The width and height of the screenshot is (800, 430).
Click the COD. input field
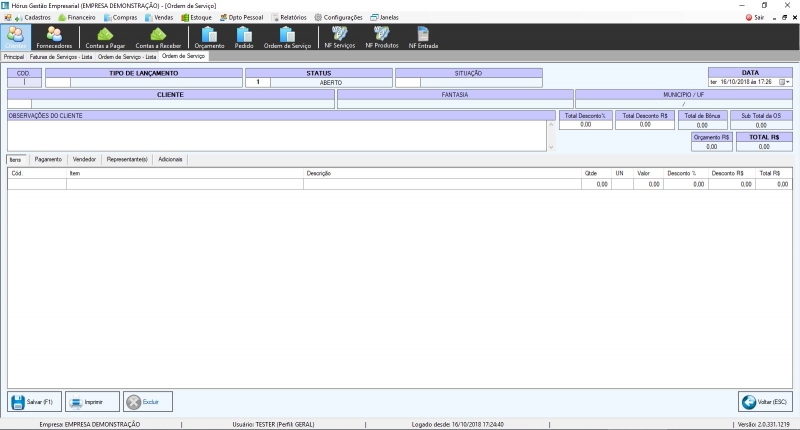coord(24,82)
